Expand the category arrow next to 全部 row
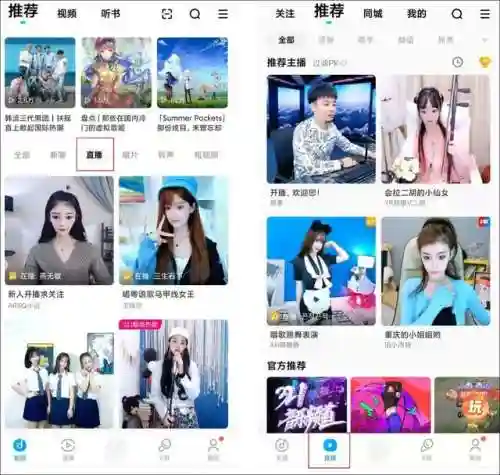500x475 pixels. pos(485,40)
